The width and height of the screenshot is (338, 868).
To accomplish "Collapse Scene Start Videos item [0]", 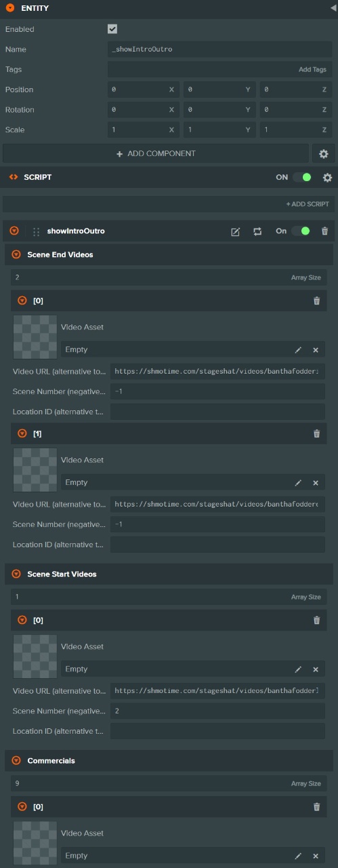I will pos(22,620).
